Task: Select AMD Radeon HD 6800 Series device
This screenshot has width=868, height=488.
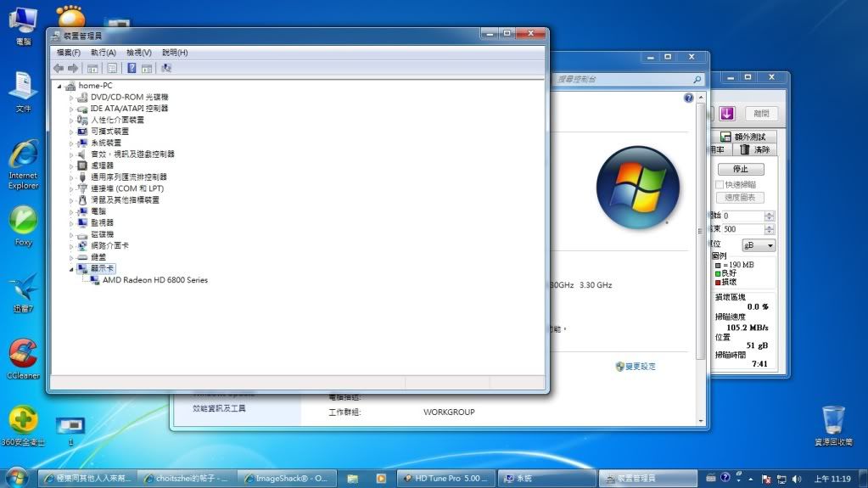Action: click(154, 280)
